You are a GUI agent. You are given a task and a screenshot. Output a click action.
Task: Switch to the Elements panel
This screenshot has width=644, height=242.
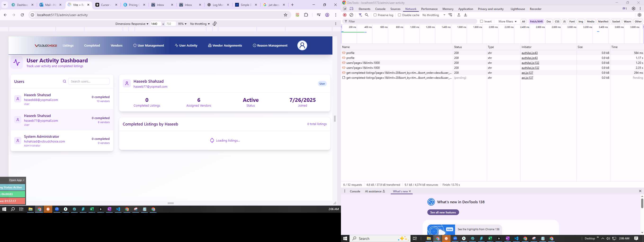pos(364,9)
